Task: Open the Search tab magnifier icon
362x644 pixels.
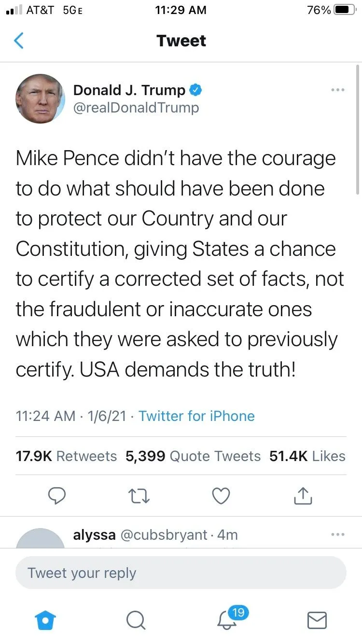Action: [136, 621]
